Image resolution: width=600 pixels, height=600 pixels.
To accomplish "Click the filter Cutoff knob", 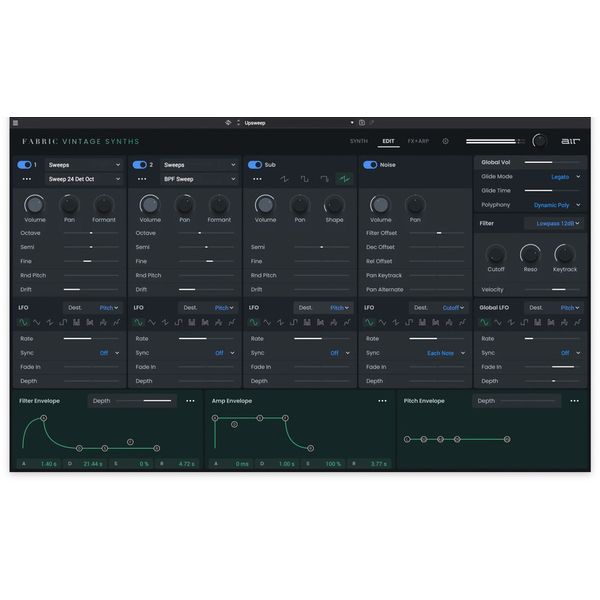I will tap(496, 254).
